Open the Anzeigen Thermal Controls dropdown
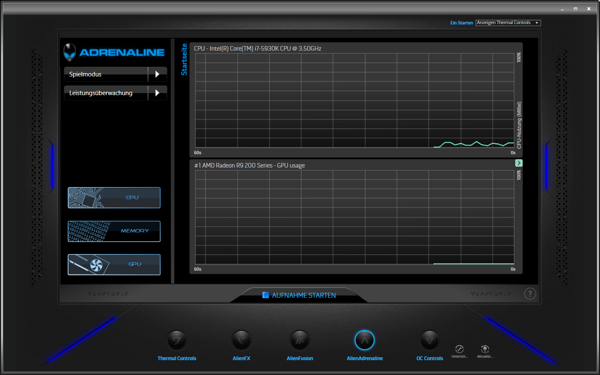Image resolution: width=600 pixels, height=375 pixels. (x=508, y=23)
